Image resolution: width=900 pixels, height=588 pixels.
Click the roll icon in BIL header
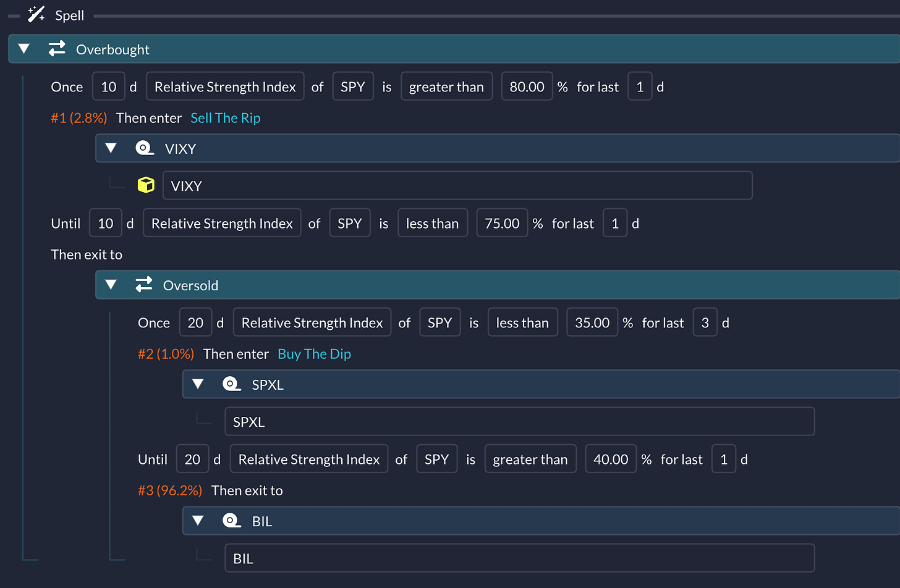(x=232, y=521)
